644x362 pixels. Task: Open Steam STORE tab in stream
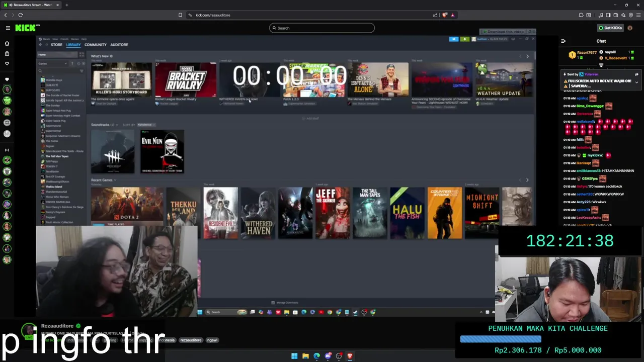(x=56, y=45)
